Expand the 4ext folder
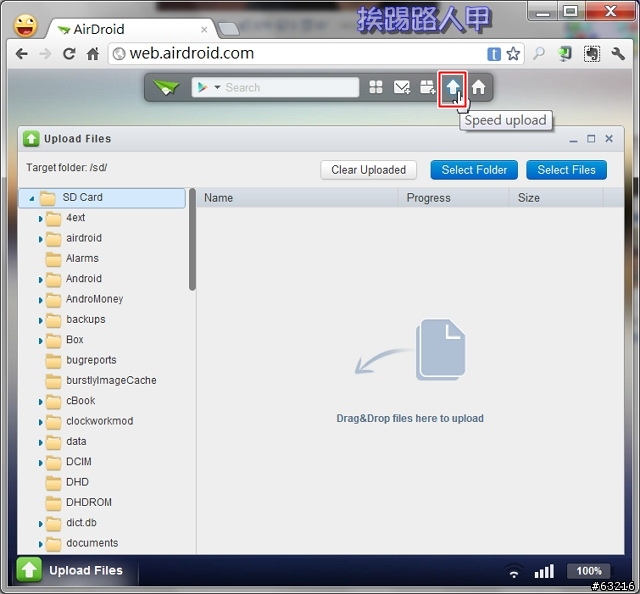 tap(40, 219)
